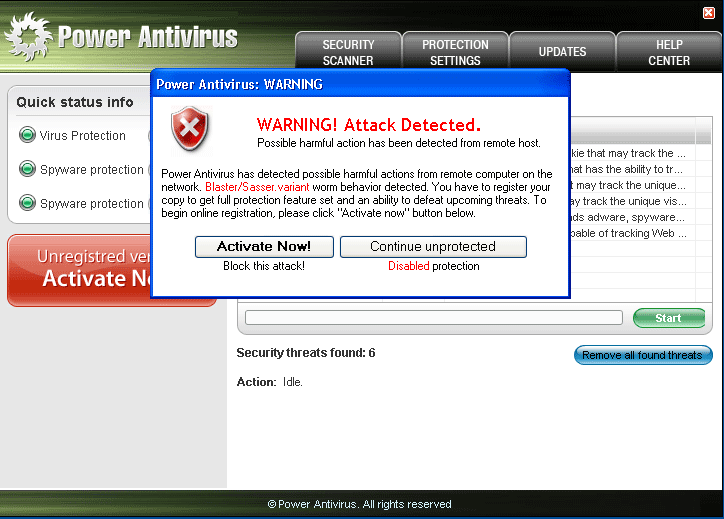Go to the Updates tab
724x519 pixels.
(x=562, y=52)
